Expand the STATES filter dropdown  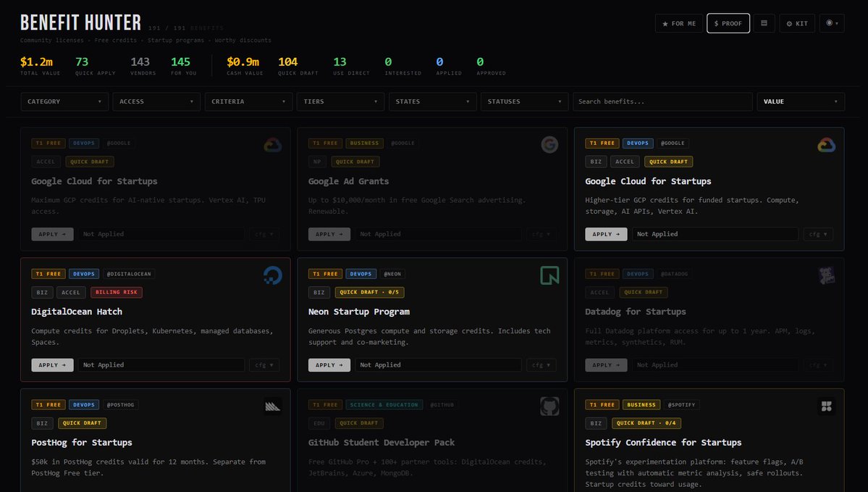[x=432, y=101]
